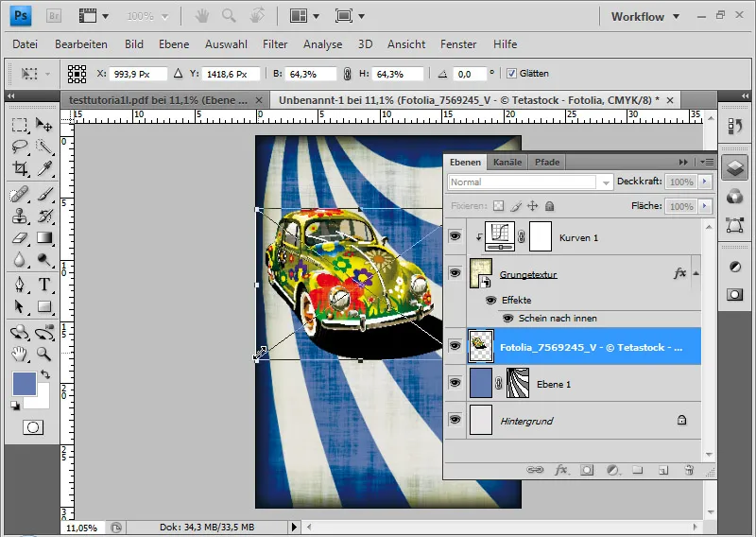Swap foreground and background colors
Viewport: 756px width, 537px height.
pyautogui.click(x=45, y=374)
